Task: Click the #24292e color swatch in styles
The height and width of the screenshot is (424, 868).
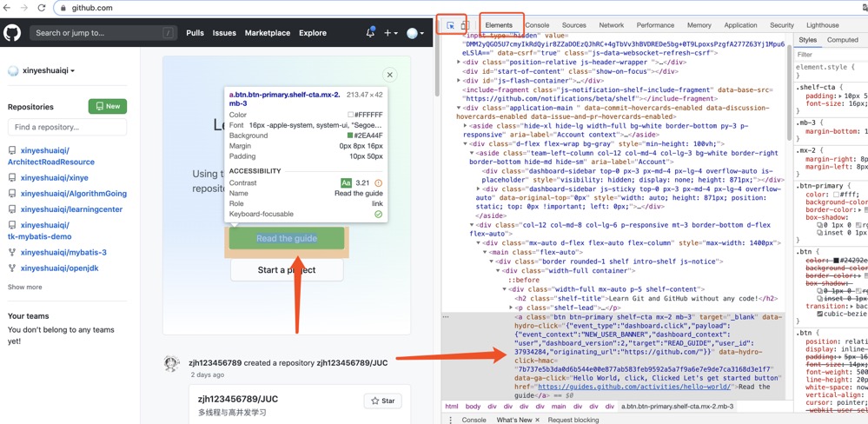Action: 836,260
